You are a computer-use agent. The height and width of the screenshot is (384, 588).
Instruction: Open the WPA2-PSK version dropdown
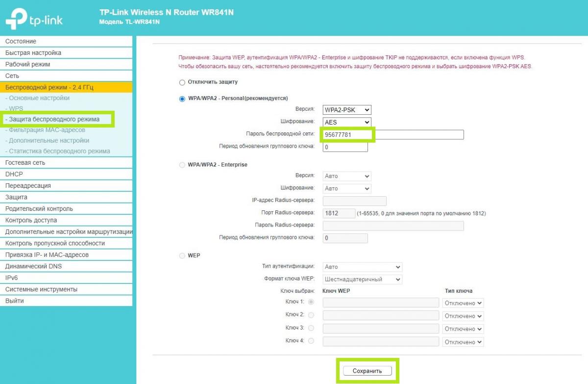[x=347, y=110]
